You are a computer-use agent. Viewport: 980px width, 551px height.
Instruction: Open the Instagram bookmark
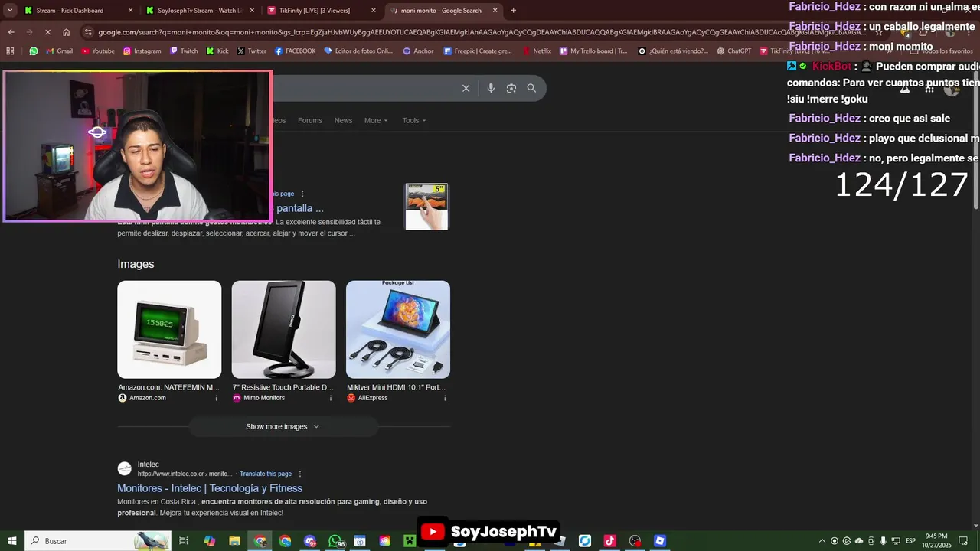click(142, 51)
